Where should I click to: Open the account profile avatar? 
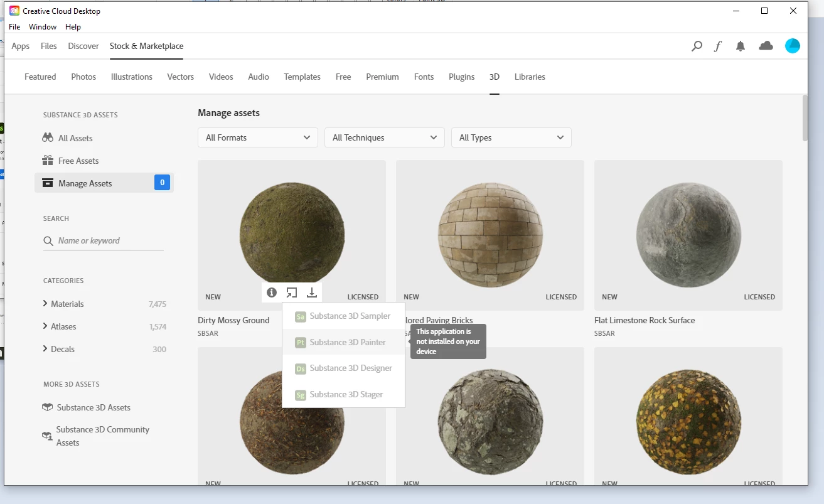(x=793, y=46)
